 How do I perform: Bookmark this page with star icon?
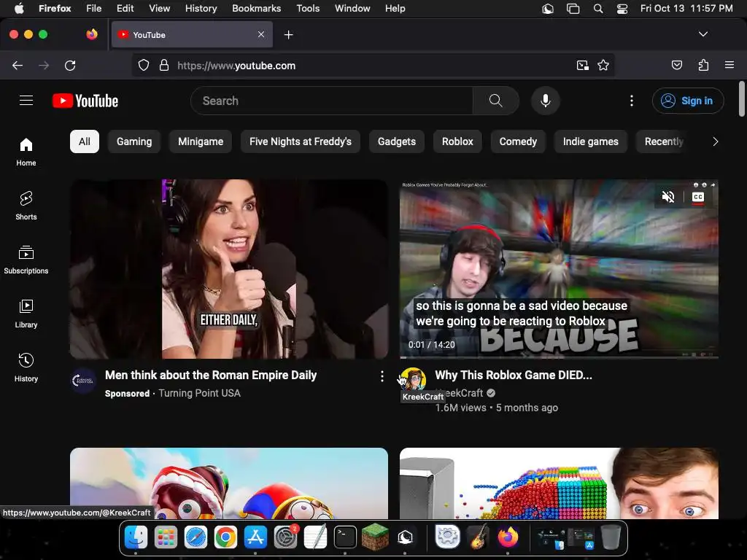603,65
